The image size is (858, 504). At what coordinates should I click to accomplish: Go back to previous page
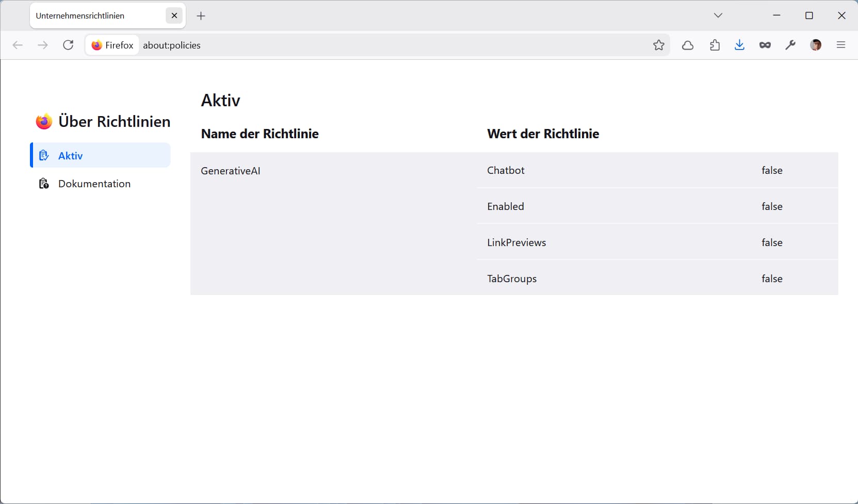(18, 45)
